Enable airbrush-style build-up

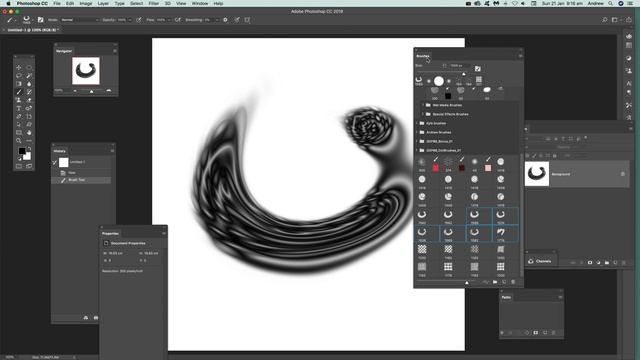[x=178, y=20]
